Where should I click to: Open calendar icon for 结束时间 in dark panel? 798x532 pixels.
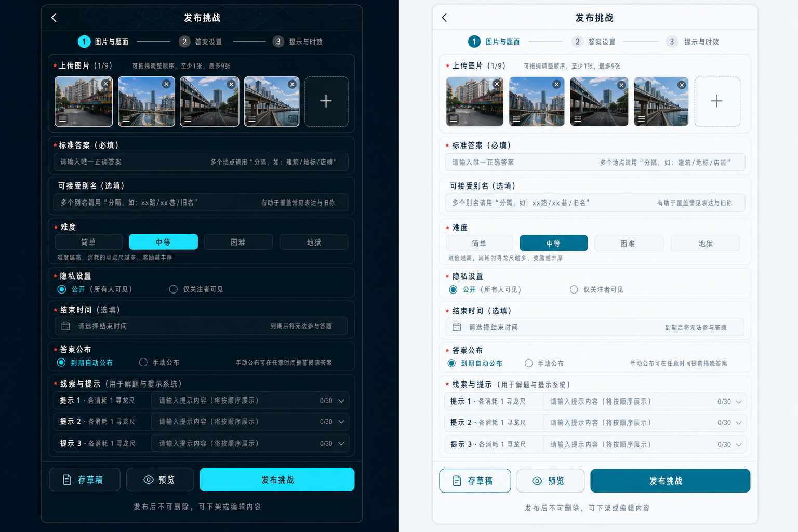[x=66, y=326]
